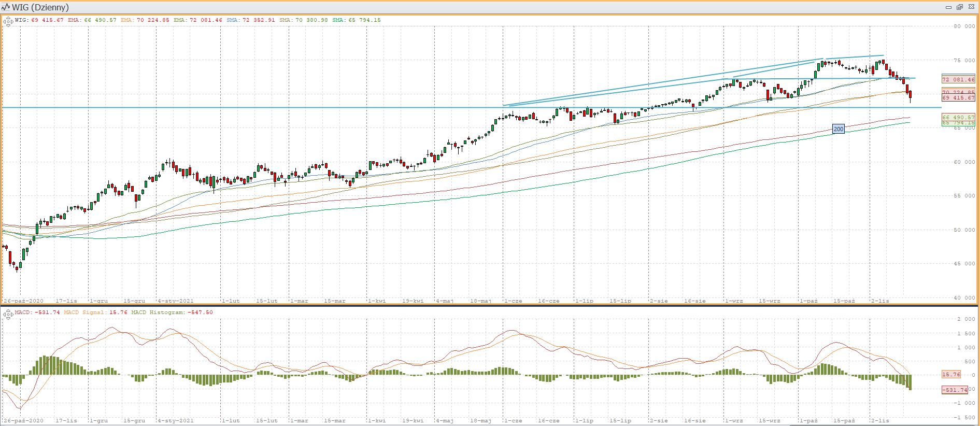Click the 15.76 signal value tag on MACD axis

pyautogui.click(x=951, y=374)
